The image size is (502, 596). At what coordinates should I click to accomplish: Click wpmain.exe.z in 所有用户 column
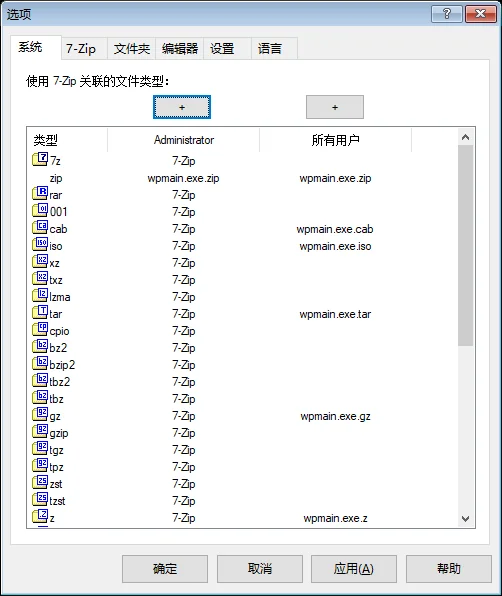(x=335, y=518)
